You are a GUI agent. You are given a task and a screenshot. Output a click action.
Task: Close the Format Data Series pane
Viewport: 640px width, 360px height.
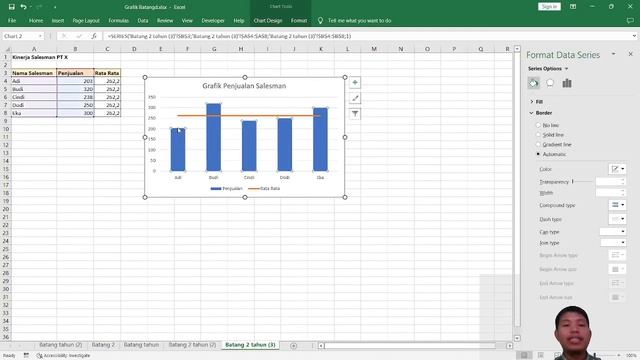tap(630, 54)
